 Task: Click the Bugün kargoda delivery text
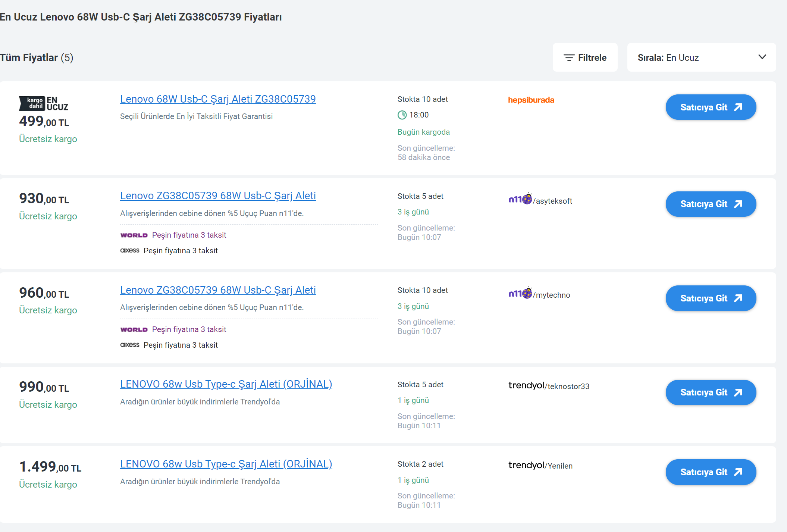(x=424, y=132)
